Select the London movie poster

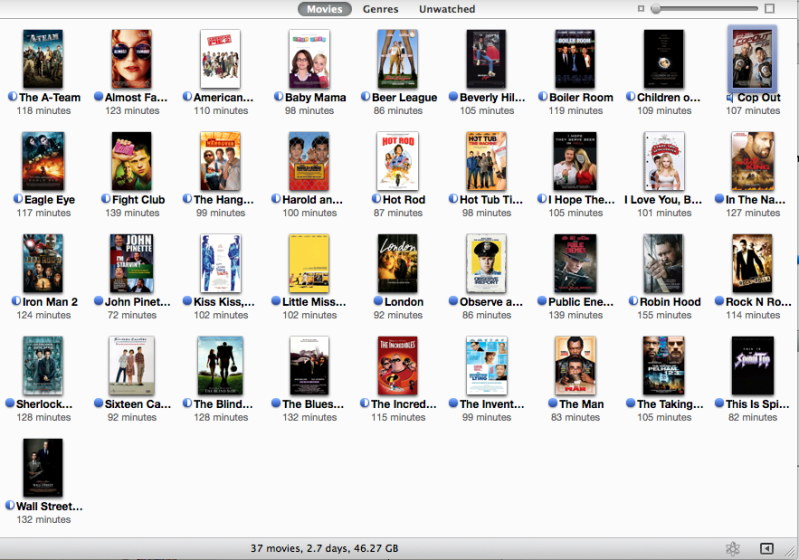click(x=398, y=263)
